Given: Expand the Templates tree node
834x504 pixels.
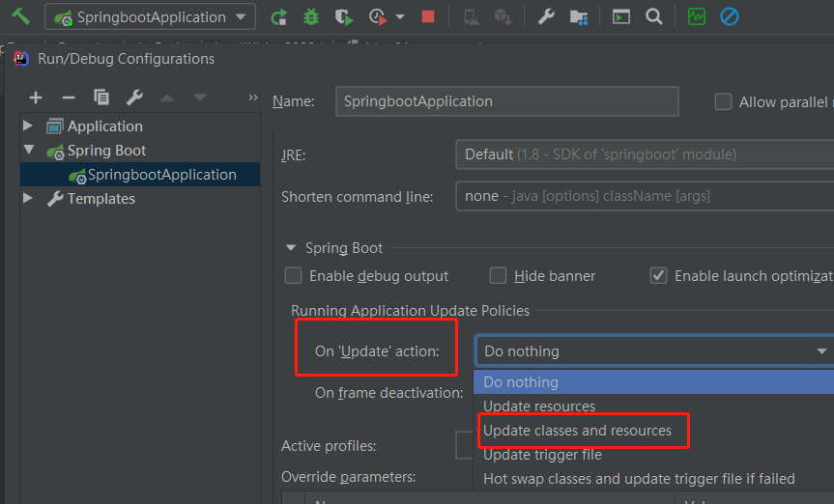Looking at the screenshot, I should (x=28, y=198).
